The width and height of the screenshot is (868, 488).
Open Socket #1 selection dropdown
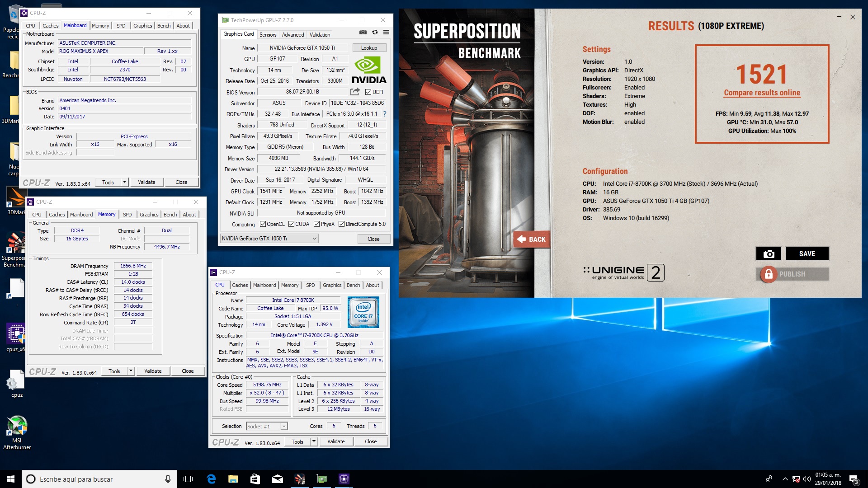(267, 426)
